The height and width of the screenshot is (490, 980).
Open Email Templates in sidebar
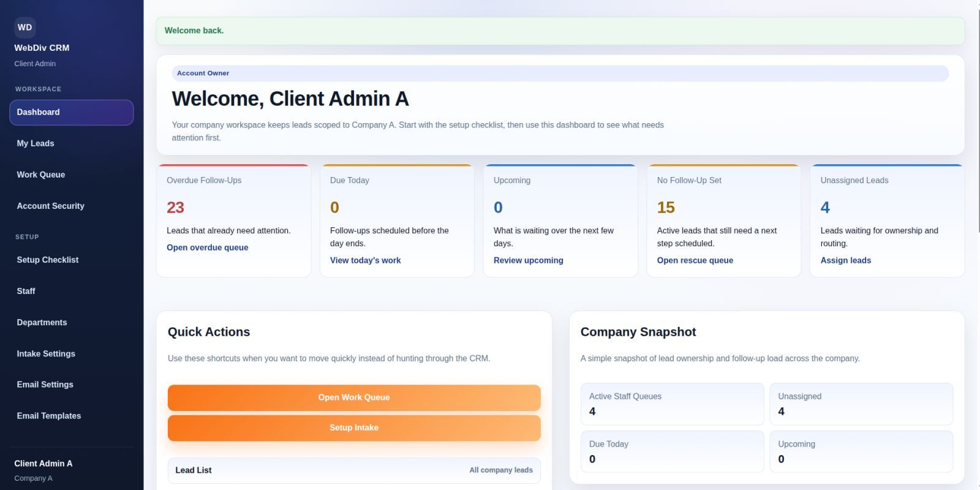click(x=72, y=416)
